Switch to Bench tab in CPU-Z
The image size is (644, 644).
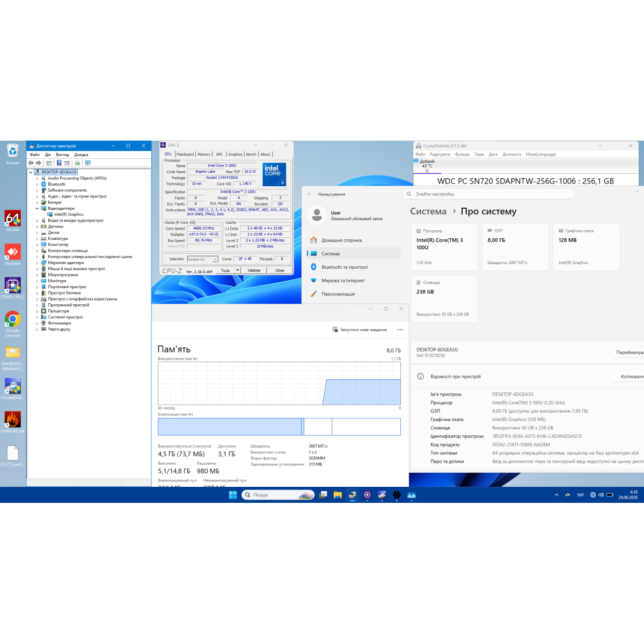(x=251, y=154)
